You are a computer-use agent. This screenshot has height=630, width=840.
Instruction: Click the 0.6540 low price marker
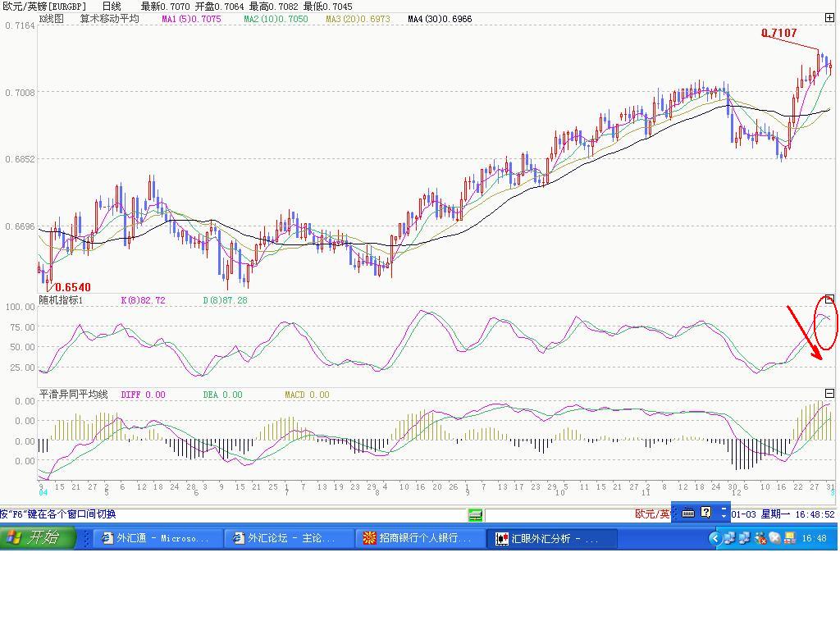pyautogui.click(x=73, y=287)
